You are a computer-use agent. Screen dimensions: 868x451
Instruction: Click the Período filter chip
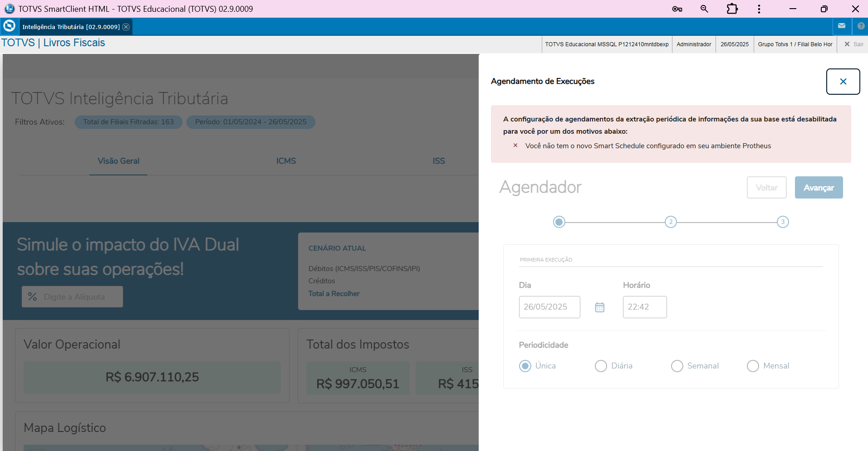point(251,122)
